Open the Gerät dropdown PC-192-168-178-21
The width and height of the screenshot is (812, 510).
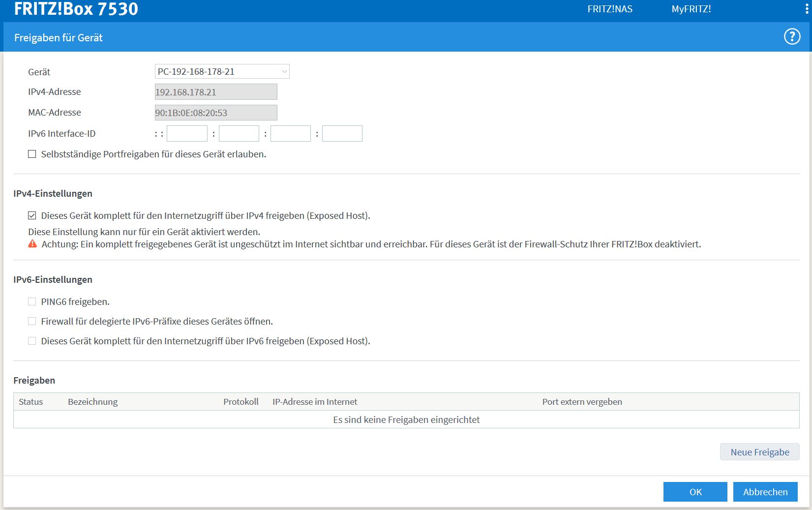coord(222,71)
